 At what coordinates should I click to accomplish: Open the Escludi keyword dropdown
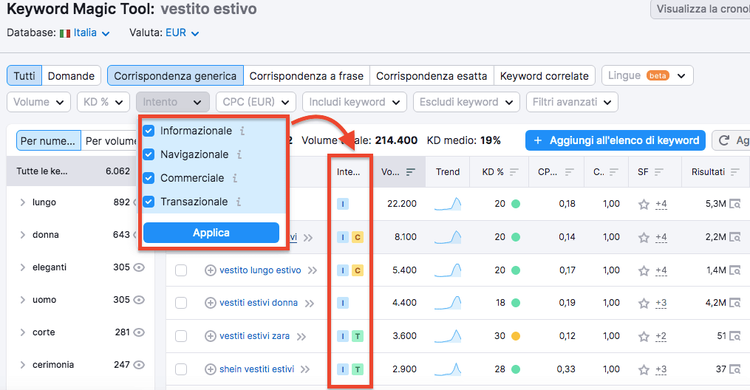click(x=466, y=102)
